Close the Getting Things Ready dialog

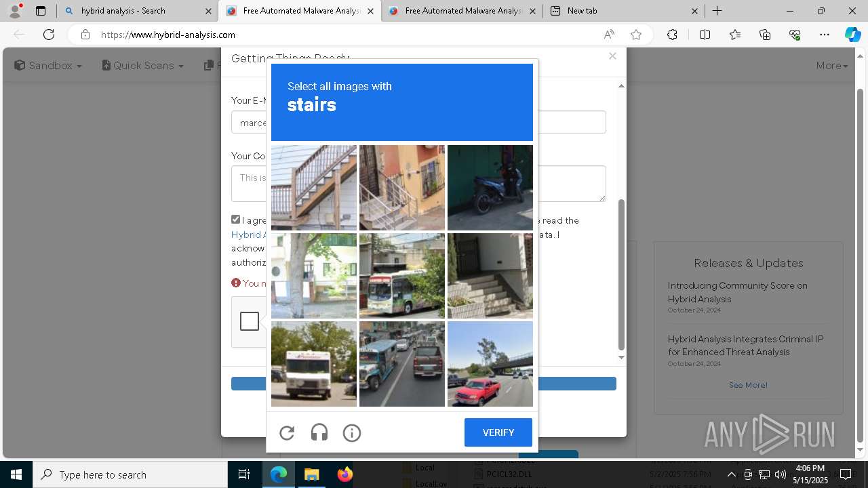tap(612, 56)
